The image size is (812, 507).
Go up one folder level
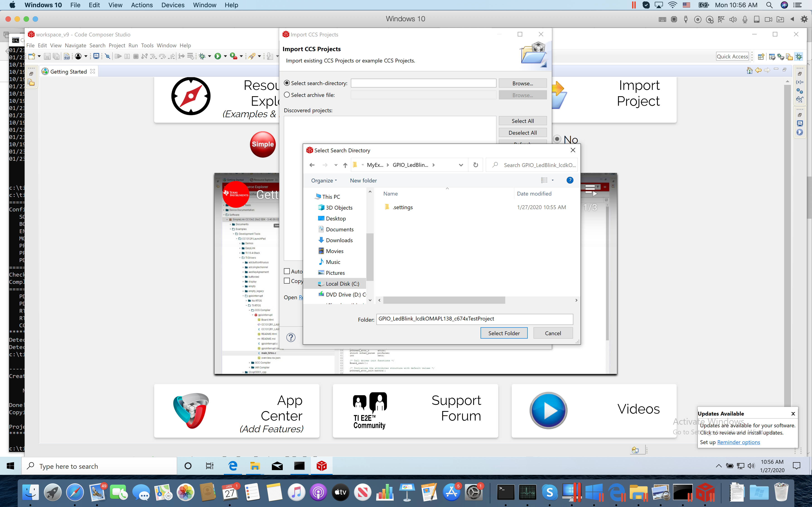click(345, 165)
